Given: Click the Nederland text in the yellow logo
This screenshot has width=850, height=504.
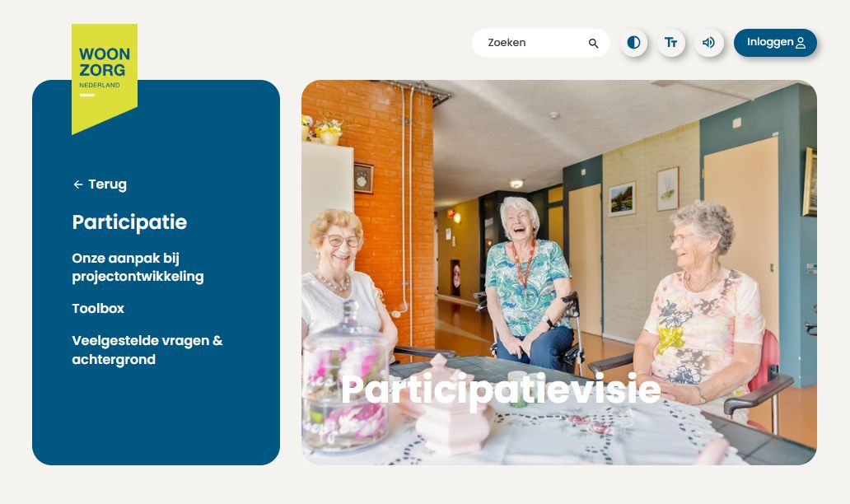Looking at the screenshot, I should tap(99, 85).
